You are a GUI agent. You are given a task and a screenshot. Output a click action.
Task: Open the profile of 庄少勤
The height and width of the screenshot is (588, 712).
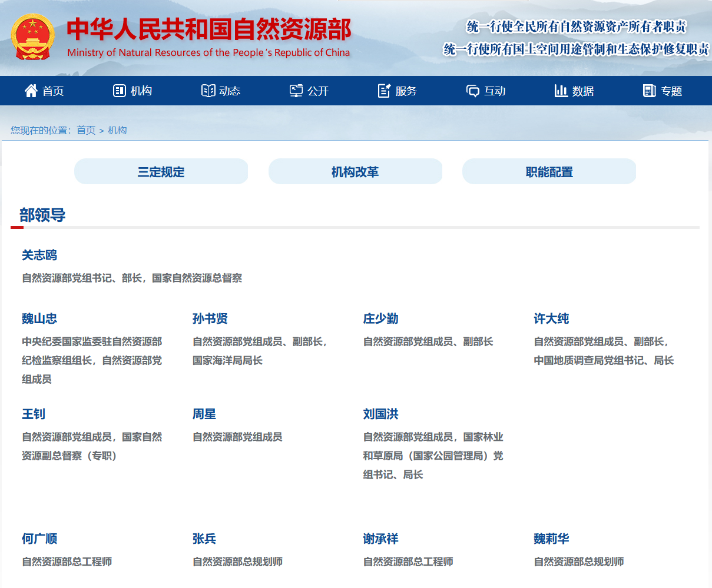point(381,318)
